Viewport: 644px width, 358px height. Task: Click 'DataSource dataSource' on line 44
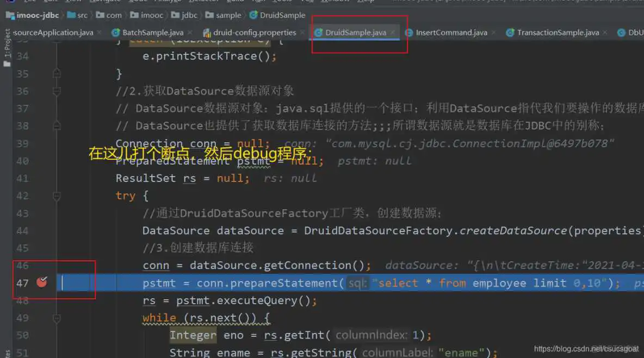[x=213, y=230]
